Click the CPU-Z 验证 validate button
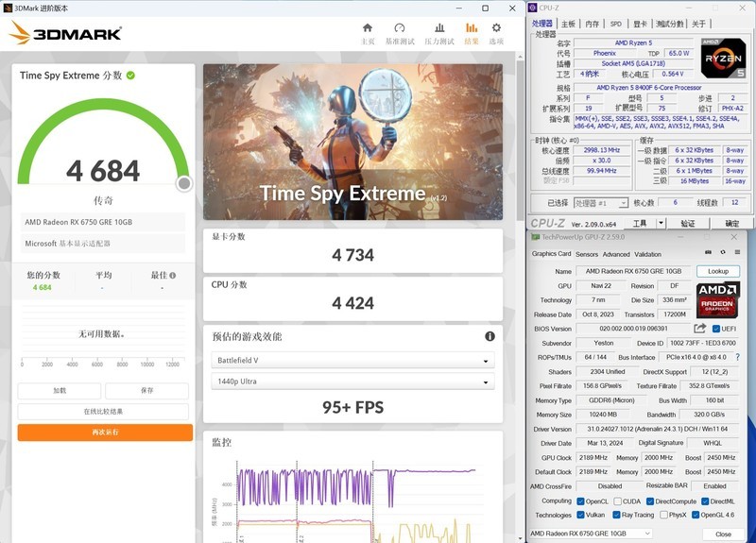Image resolution: width=756 pixels, height=543 pixels. coord(688,223)
